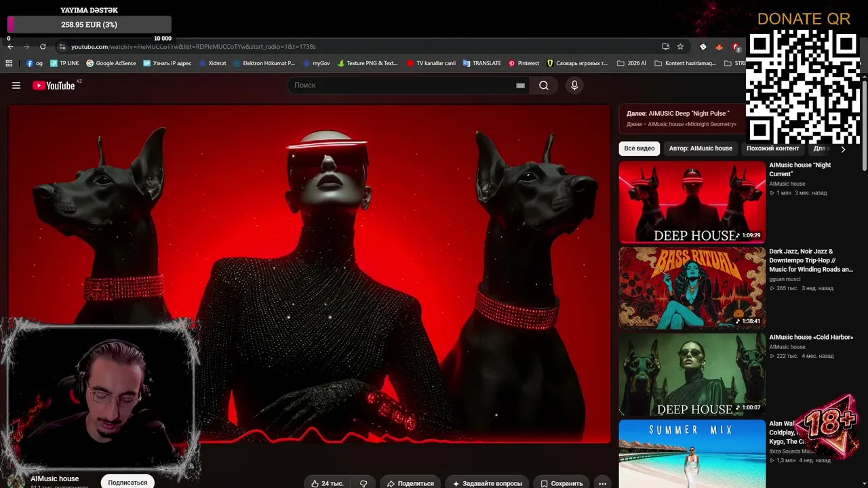Open the Словарь игровых bookmark
This screenshot has width=868, height=488.
click(x=577, y=63)
